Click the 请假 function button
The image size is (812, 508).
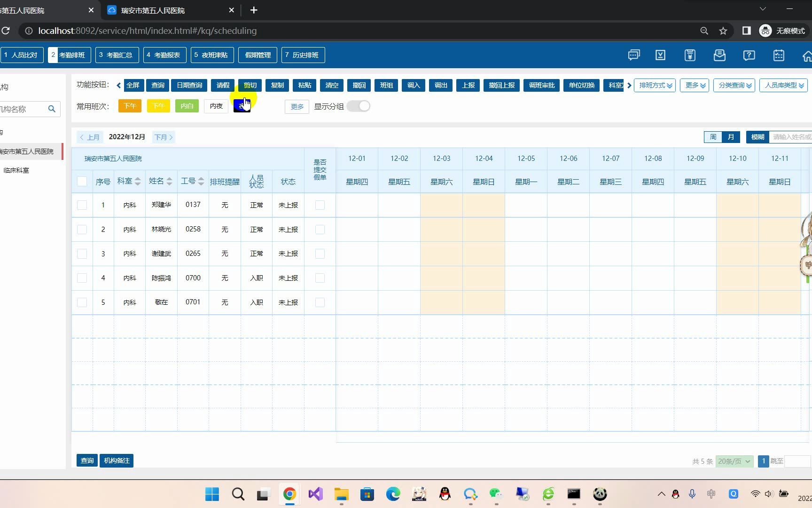(223, 85)
